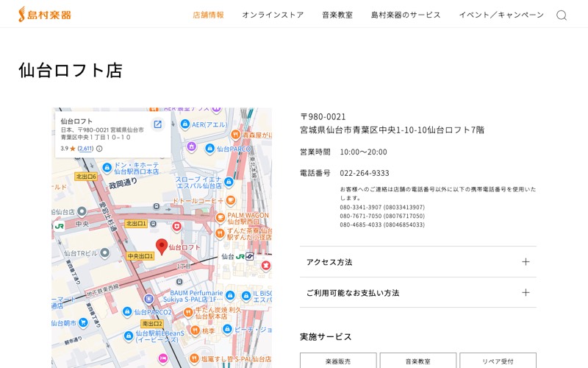Click the search magnifier icon in header

[562, 15]
